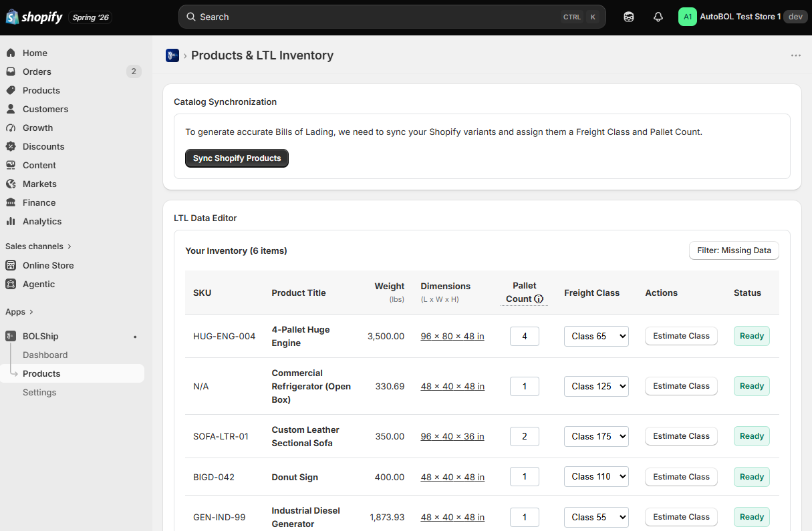Select the BOLShip Products subpage
This screenshot has height=531, width=812.
pyautogui.click(x=72, y=373)
